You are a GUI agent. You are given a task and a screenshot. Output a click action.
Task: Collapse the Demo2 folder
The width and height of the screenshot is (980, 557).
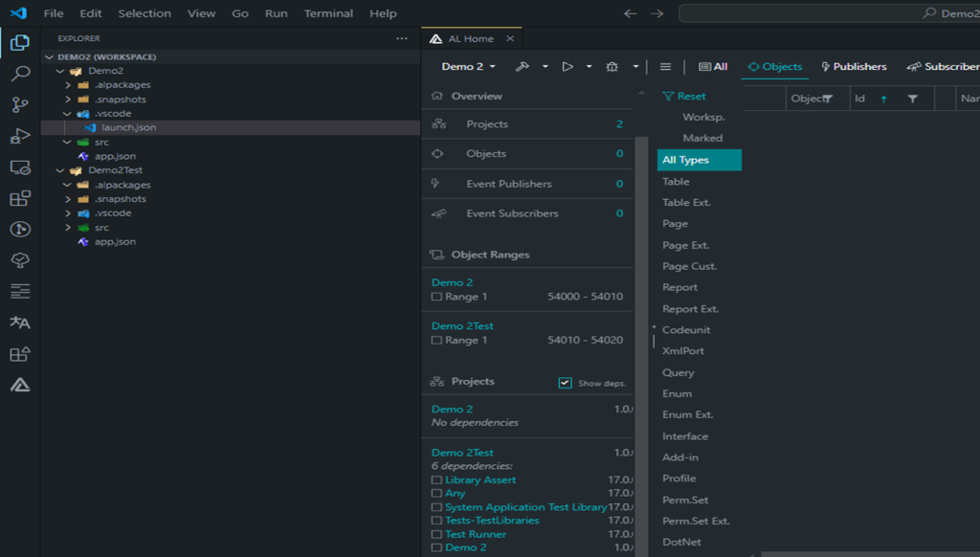coord(60,71)
